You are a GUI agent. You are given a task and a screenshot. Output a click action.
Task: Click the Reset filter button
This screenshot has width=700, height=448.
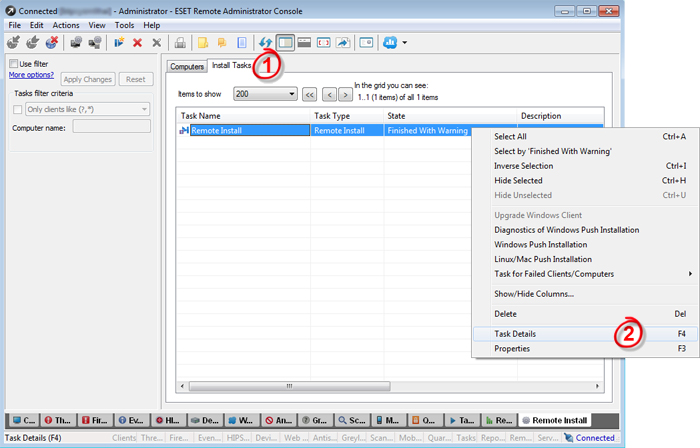point(136,79)
